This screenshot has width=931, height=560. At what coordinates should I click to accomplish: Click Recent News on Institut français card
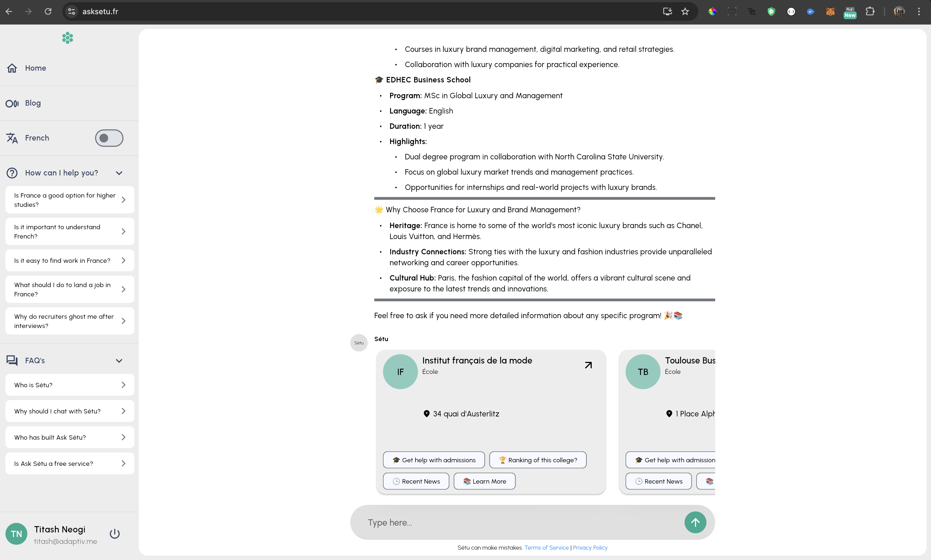coord(416,481)
